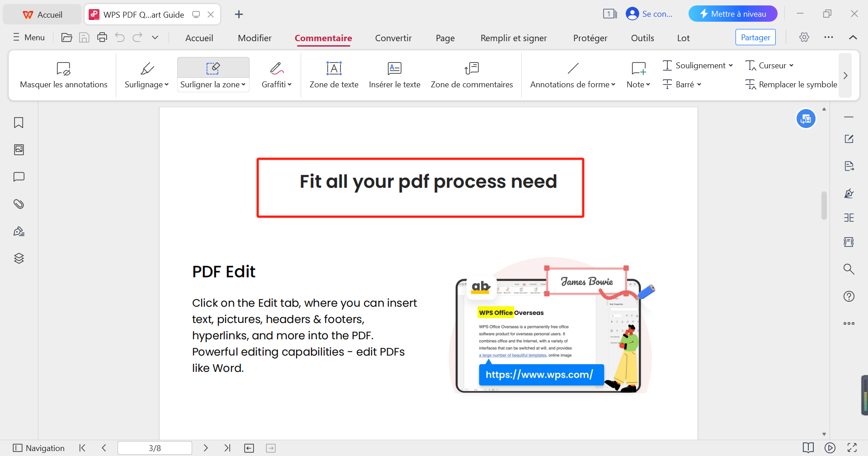Toggle the Navigation pane
Screen dimensions: 868x456
[x=39, y=448]
